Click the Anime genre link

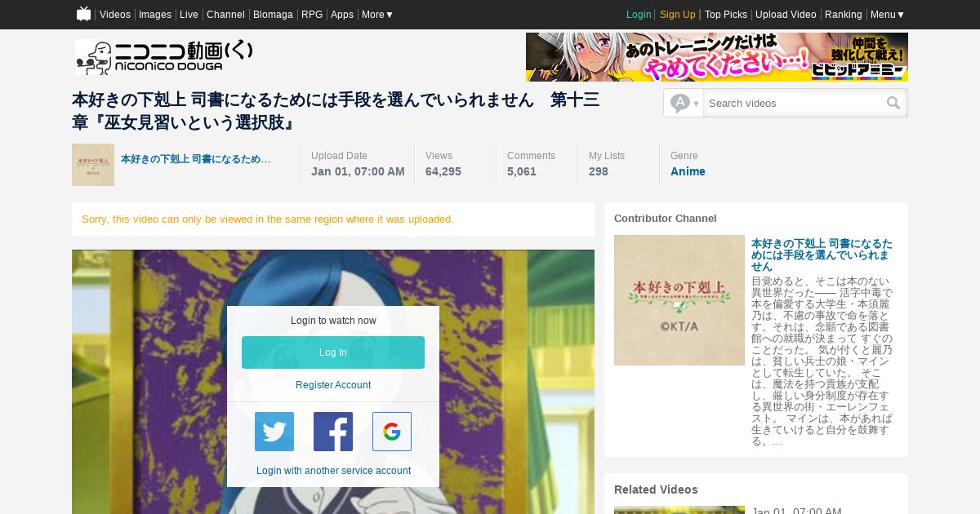688,171
